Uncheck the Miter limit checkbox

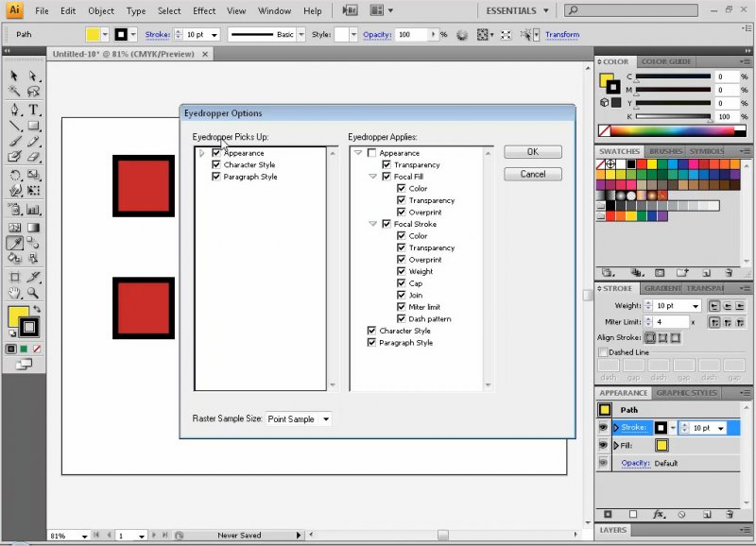401,307
